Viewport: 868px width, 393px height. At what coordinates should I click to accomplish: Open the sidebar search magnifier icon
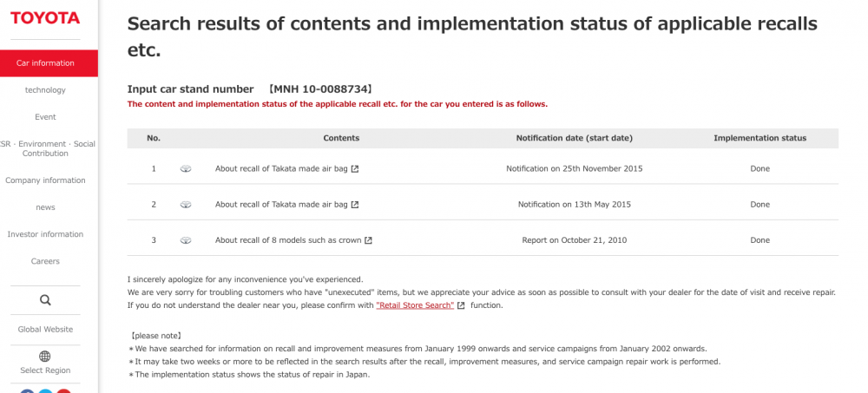click(45, 300)
